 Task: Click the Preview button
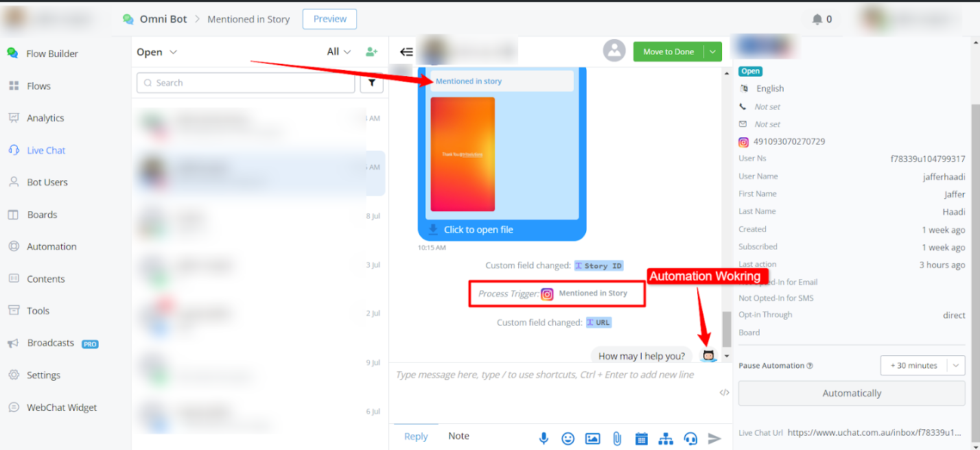pos(329,19)
